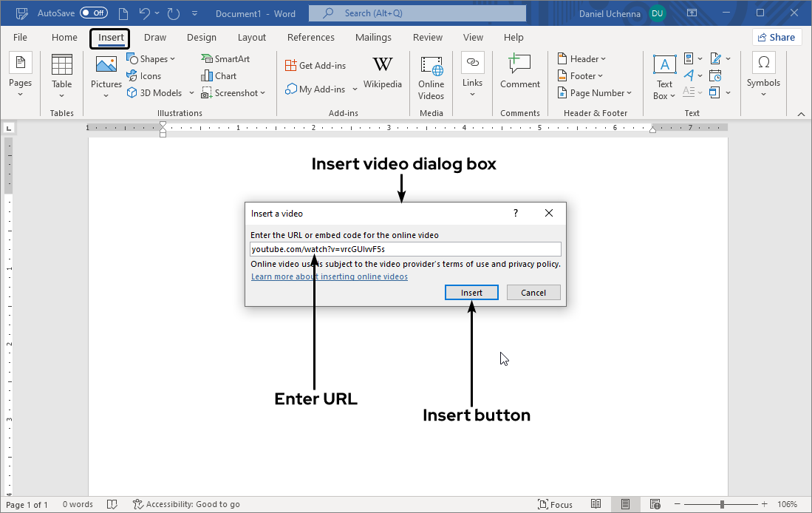
Task: Insert an Online Video
Action: (x=431, y=76)
